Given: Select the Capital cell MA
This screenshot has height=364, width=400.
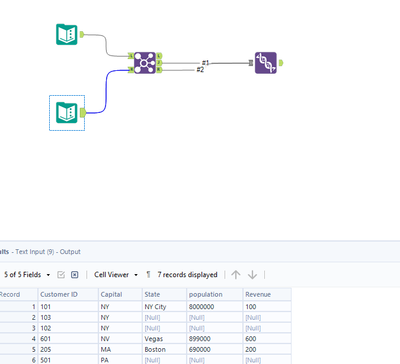Looking at the screenshot, I should click(x=120, y=349).
